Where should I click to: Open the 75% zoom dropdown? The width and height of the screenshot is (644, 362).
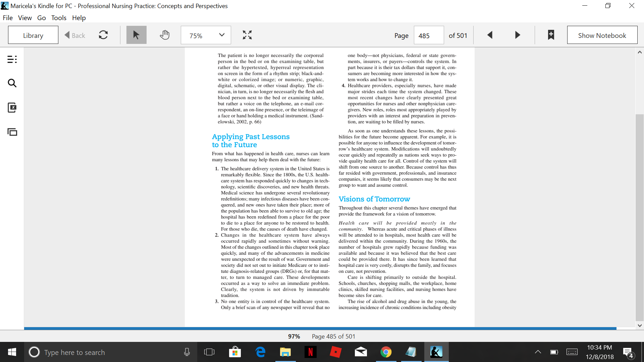pyautogui.click(x=206, y=35)
